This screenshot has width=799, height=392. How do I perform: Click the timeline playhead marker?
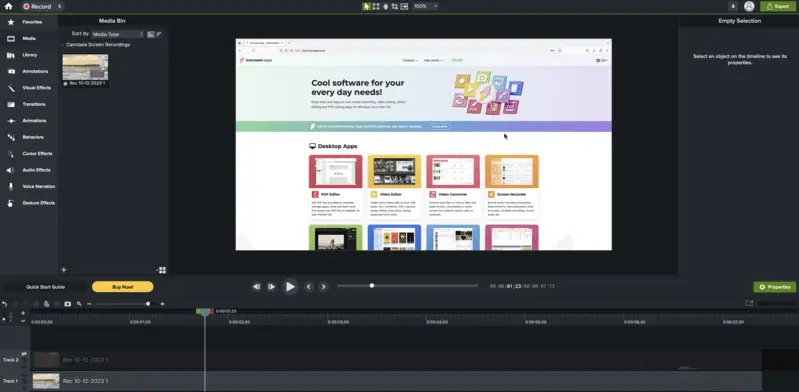(205, 311)
